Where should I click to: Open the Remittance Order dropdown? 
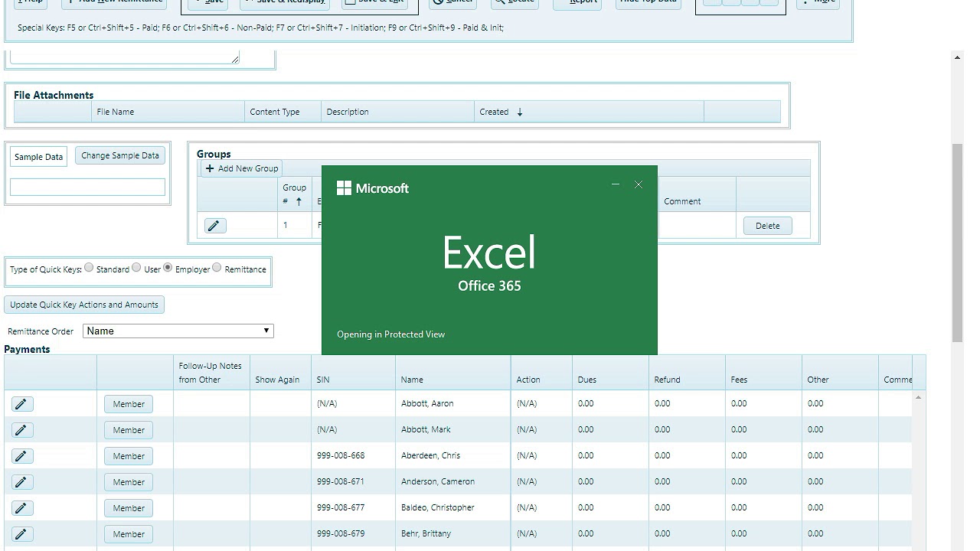(178, 331)
